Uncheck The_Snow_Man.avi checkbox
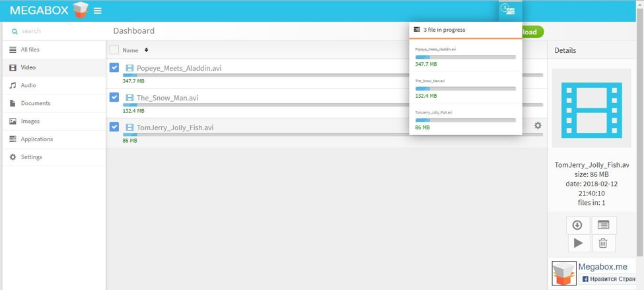 [x=114, y=97]
